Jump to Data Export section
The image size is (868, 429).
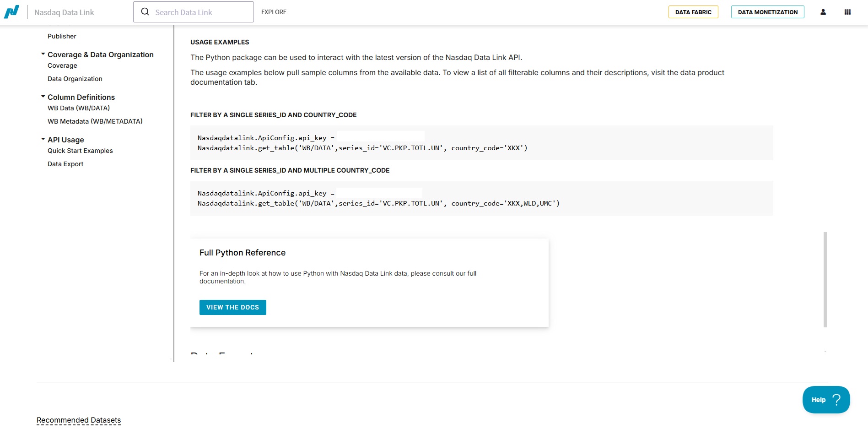[x=65, y=164]
